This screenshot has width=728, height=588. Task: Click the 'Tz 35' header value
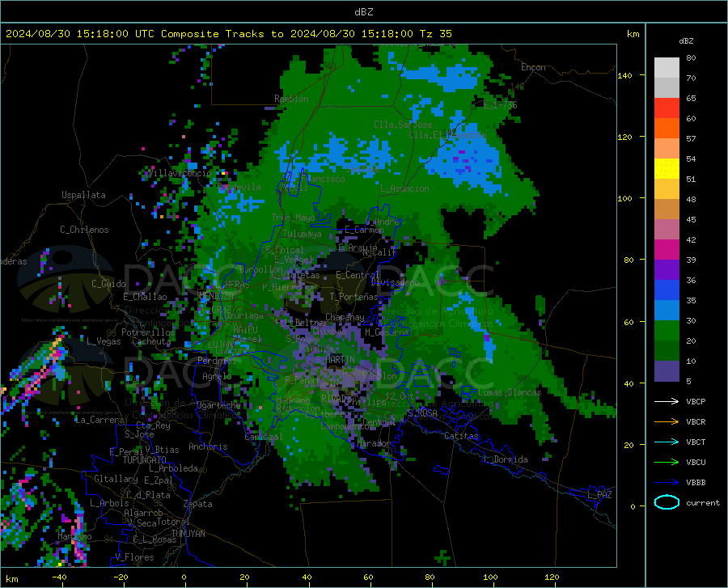tap(436, 34)
